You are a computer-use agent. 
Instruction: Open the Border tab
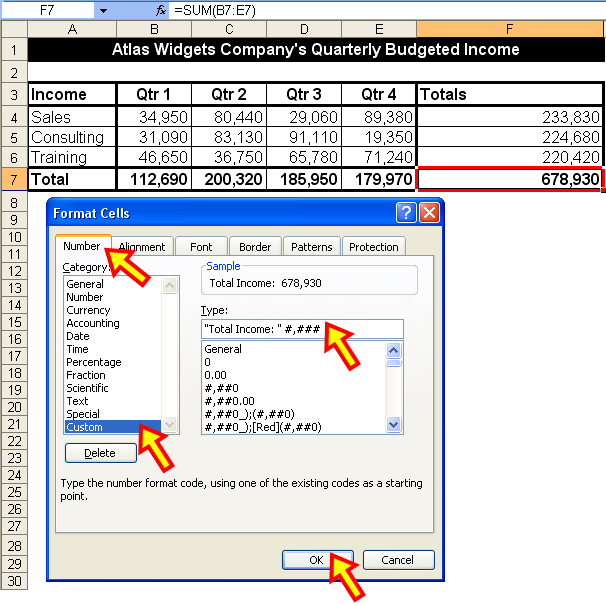coord(255,247)
